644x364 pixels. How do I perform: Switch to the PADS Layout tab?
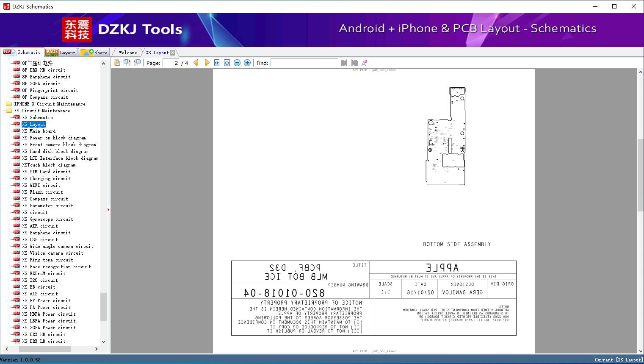61,53
